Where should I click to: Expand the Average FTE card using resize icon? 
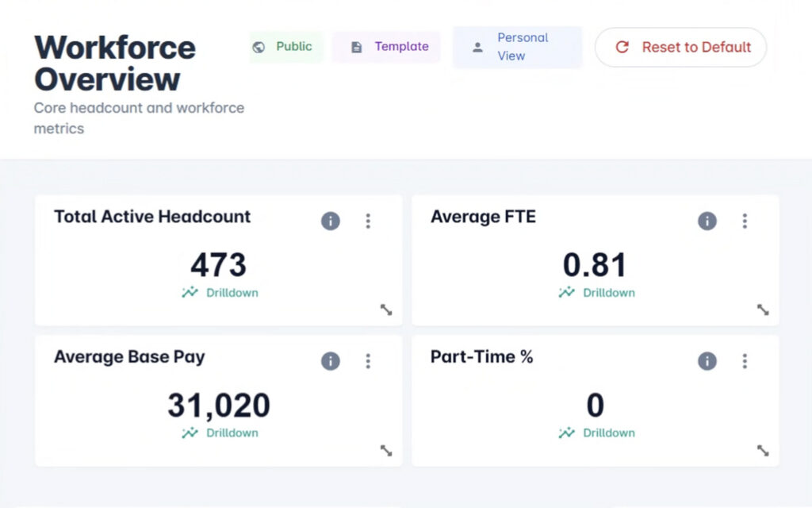pyautogui.click(x=763, y=310)
